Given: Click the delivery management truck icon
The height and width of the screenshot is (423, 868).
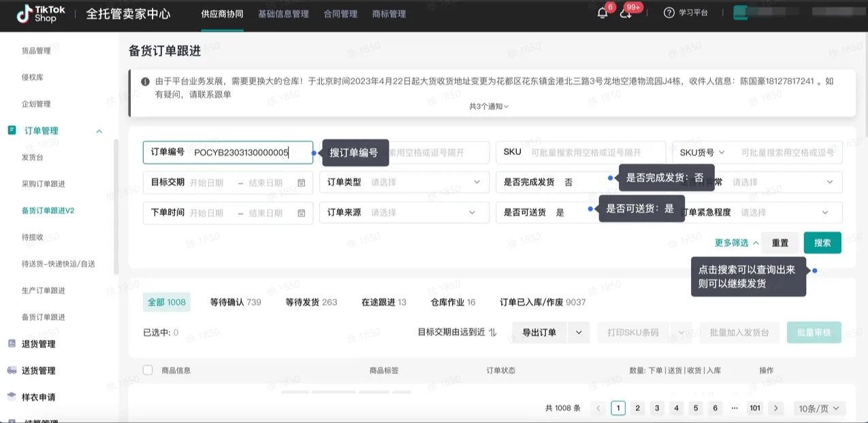Looking at the screenshot, I should (12, 370).
